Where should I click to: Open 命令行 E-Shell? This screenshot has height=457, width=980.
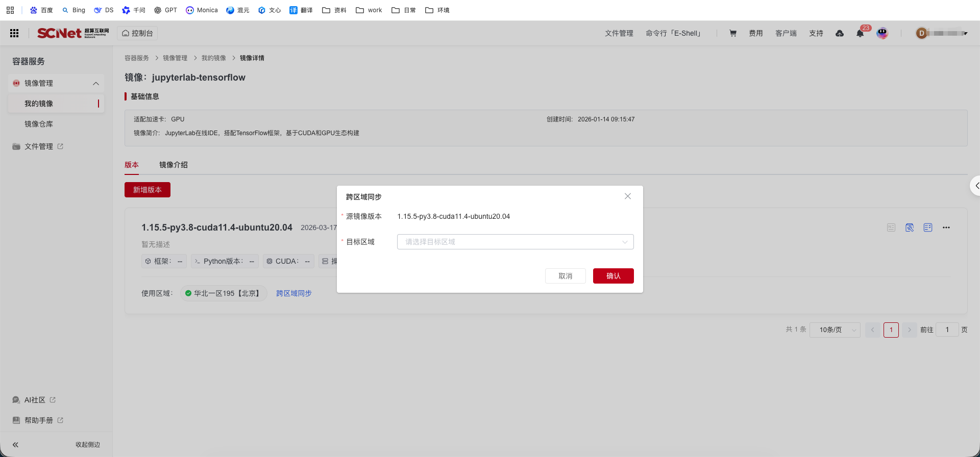[x=674, y=33]
